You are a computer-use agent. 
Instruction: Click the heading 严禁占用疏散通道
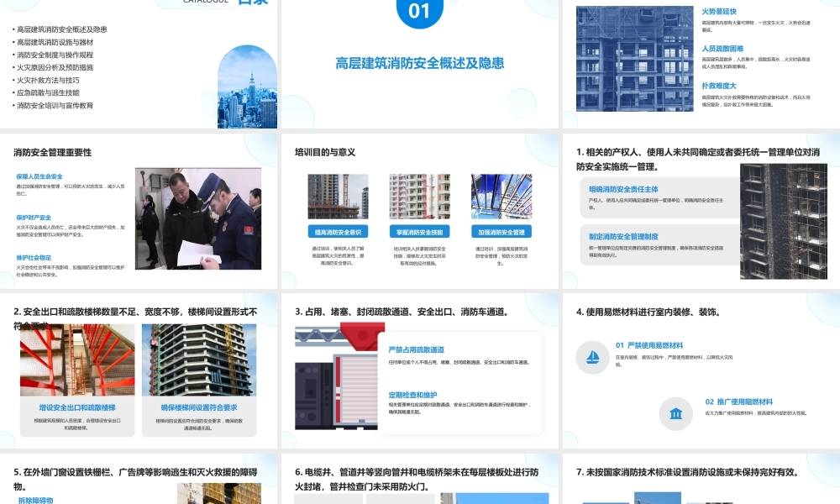(417, 349)
